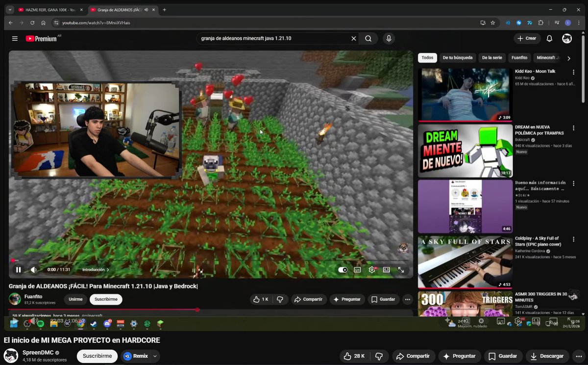Screen dimensions: 588x365
Task: Open options for Coldplay piano cover video
Action: pyautogui.click(x=574, y=239)
